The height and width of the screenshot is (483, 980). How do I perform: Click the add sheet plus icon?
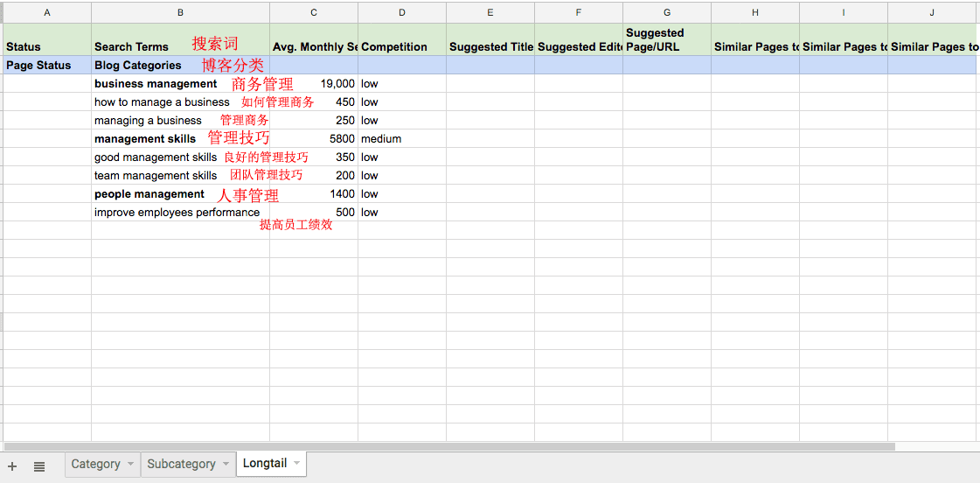(12, 466)
